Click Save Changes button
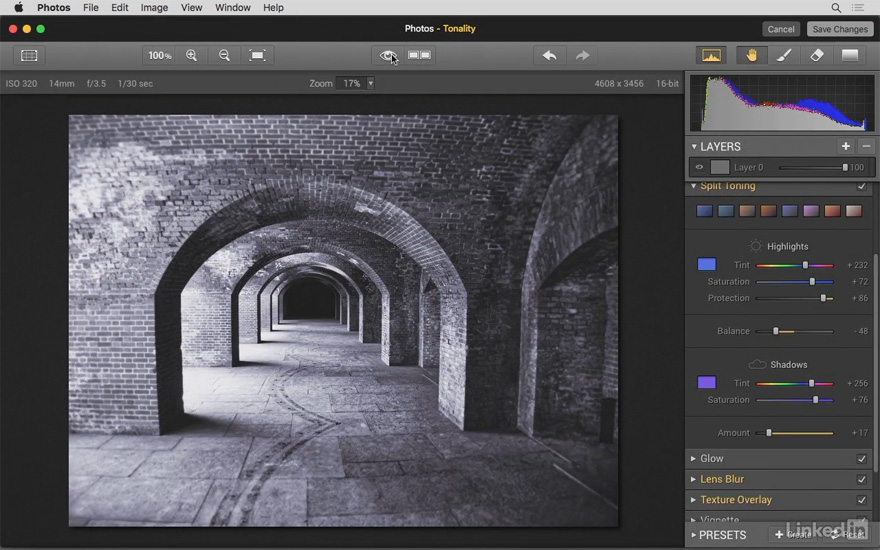Screen dimensions: 880x550 click(840, 29)
